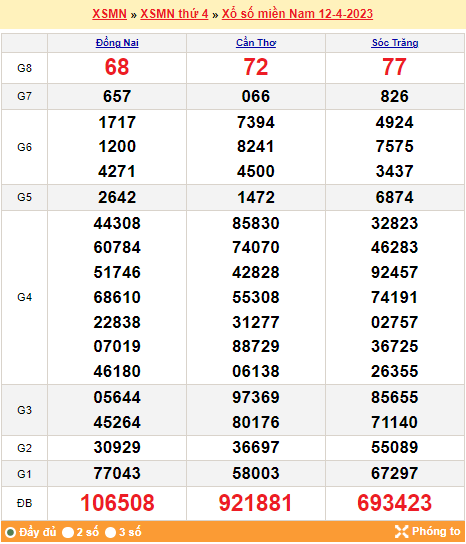
Task: Click Cần Thơ G8 result 72
Action: pyautogui.click(x=256, y=67)
